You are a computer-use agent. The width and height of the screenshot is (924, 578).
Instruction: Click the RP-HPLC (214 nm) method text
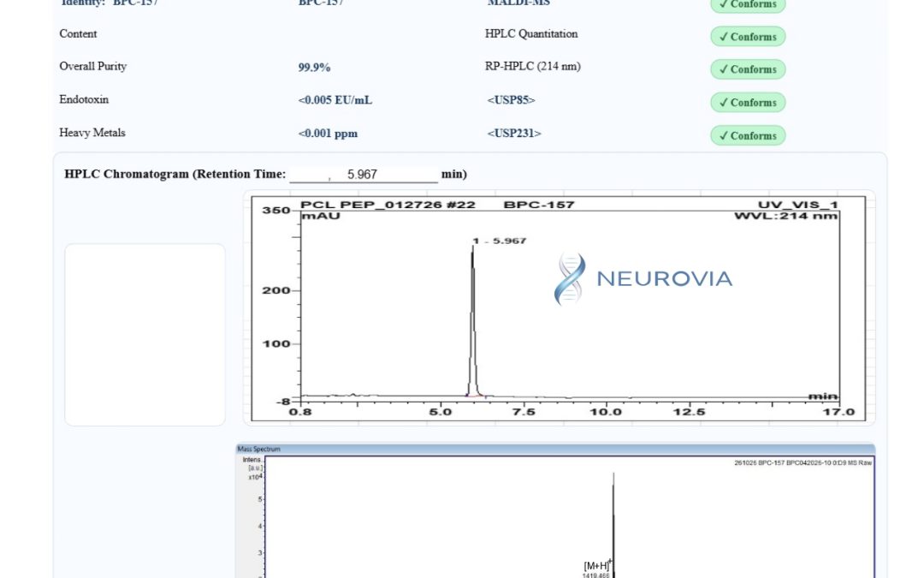click(533, 66)
